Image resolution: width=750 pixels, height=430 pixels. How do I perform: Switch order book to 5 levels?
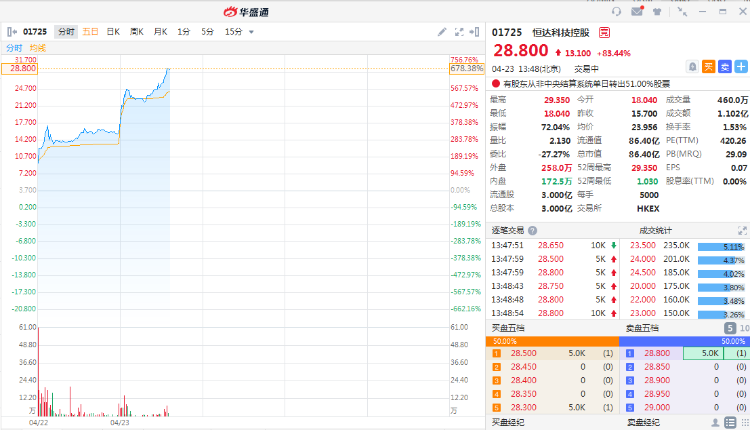729,328
